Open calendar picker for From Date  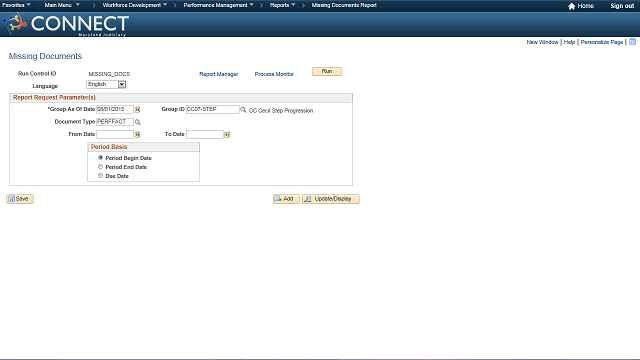(x=138, y=134)
